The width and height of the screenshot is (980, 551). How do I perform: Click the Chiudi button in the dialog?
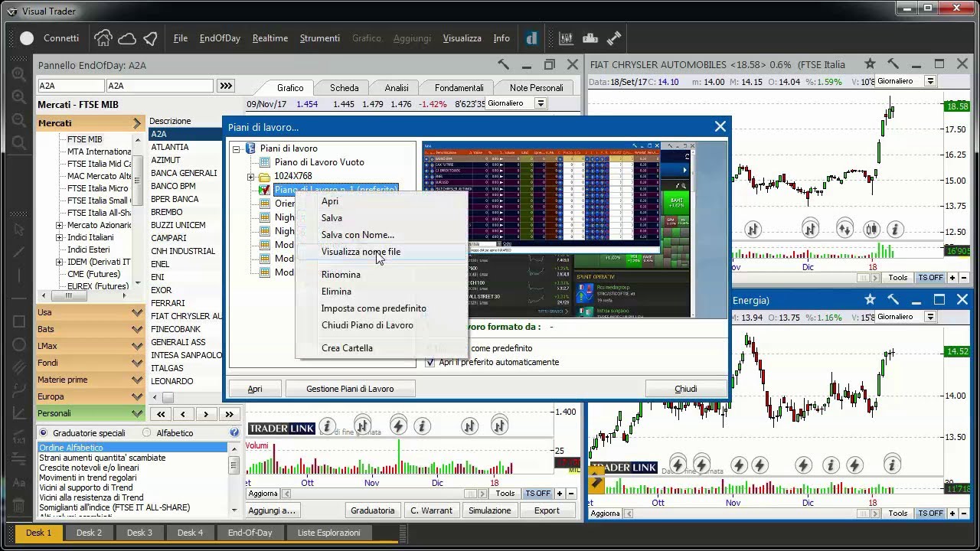[686, 389]
